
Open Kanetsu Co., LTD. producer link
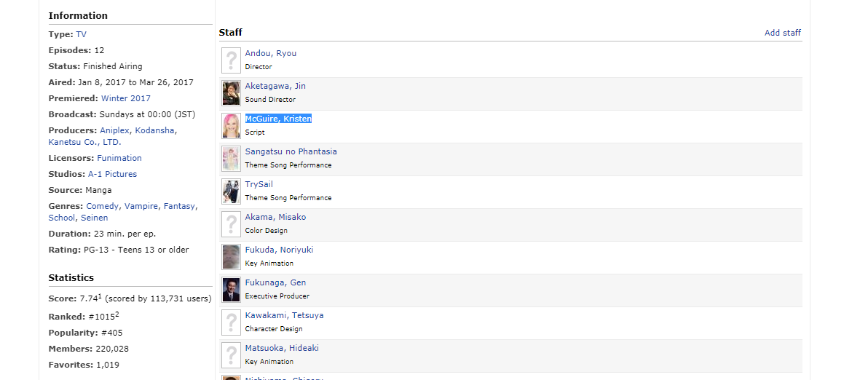click(84, 142)
